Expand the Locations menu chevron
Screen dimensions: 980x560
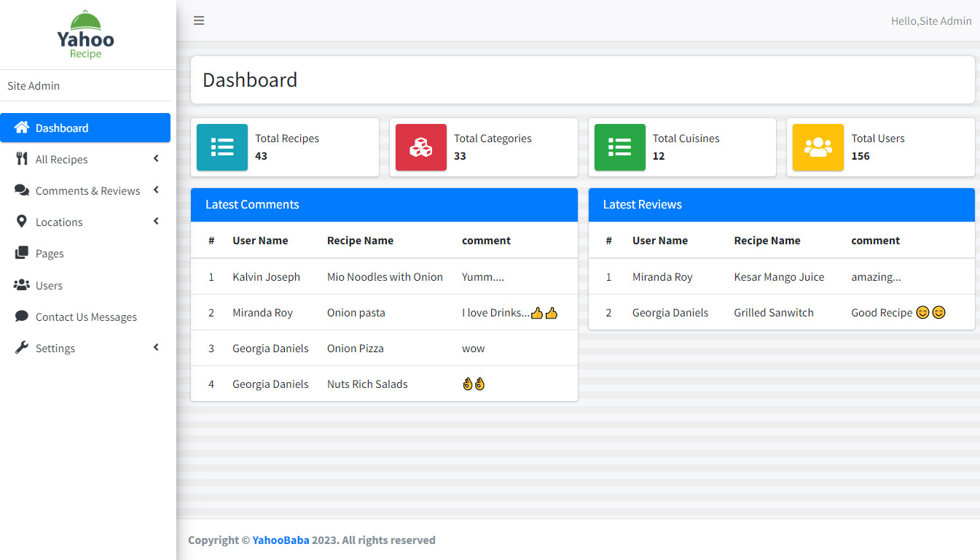coord(156,222)
